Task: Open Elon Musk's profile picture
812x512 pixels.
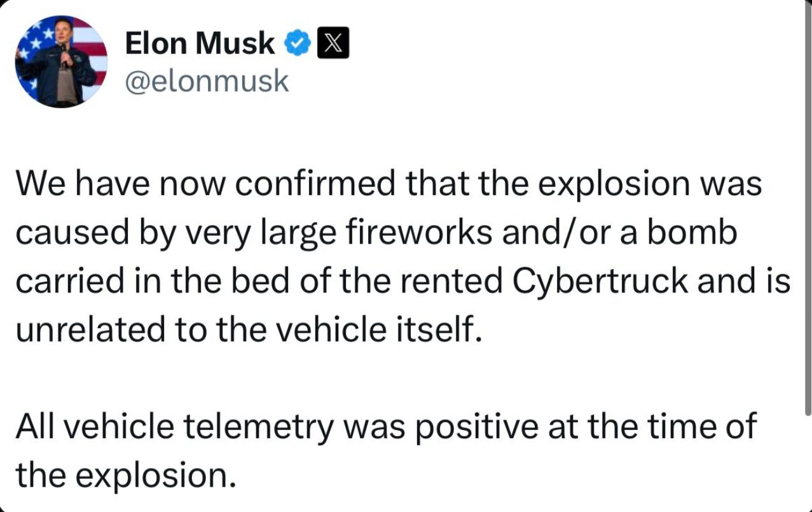Action: click(62, 62)
